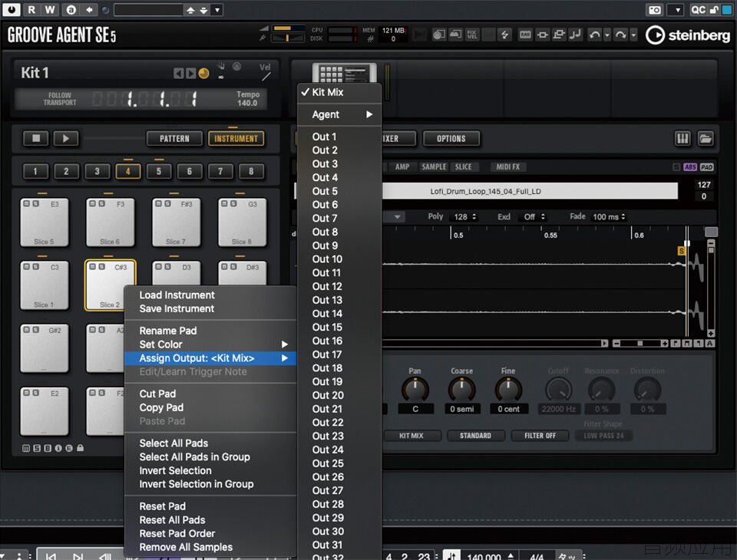The width and height of the screenshot is (737, 560).
Task: Toggle the ABS mode button
Action: [x=690, y=166]
